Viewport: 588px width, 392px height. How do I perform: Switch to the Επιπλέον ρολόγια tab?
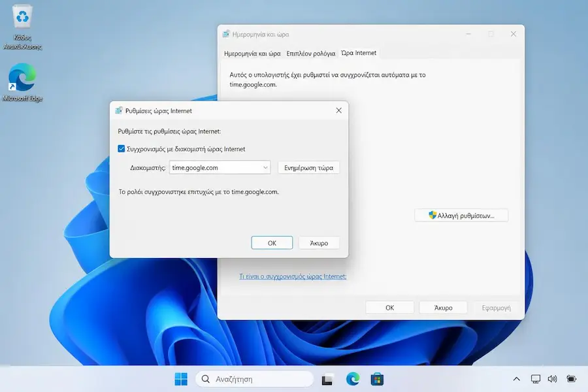[311, 54]
